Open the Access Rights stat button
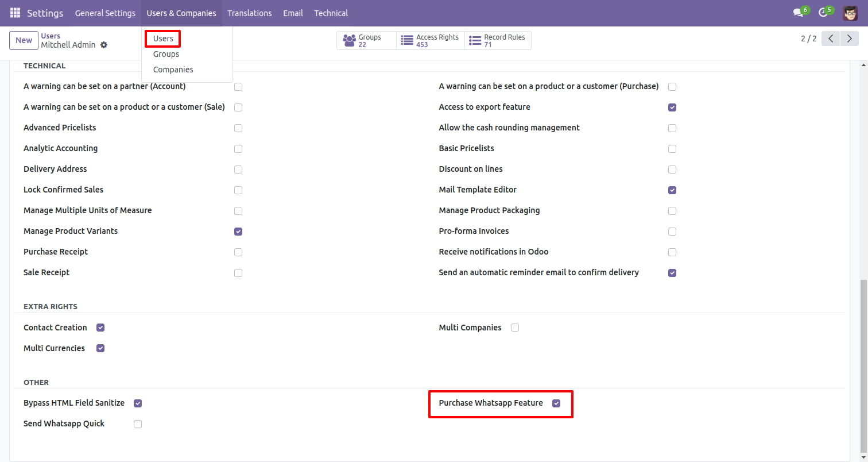Screen dimensions: 868x462 click(x=431, y=41)
